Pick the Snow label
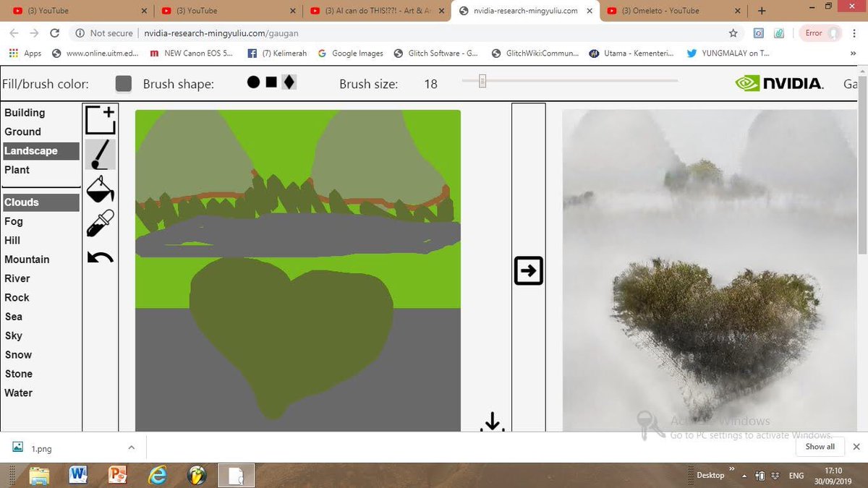The height and width of the screenshot is (488, 868). pyautogui.click(x=18, y=355)
